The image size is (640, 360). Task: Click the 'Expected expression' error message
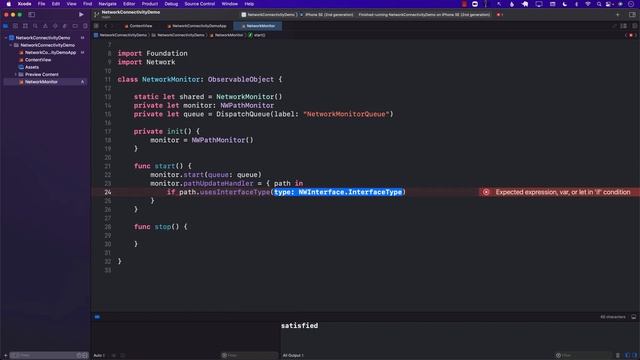563,192
